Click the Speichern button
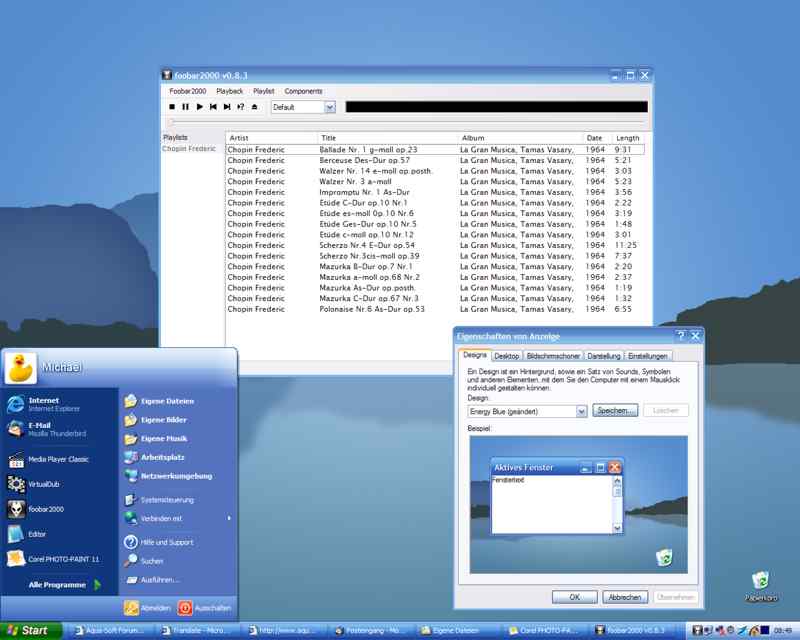This screenshot has height=640, width=800. pyautogui.click(x=615, y=410)
